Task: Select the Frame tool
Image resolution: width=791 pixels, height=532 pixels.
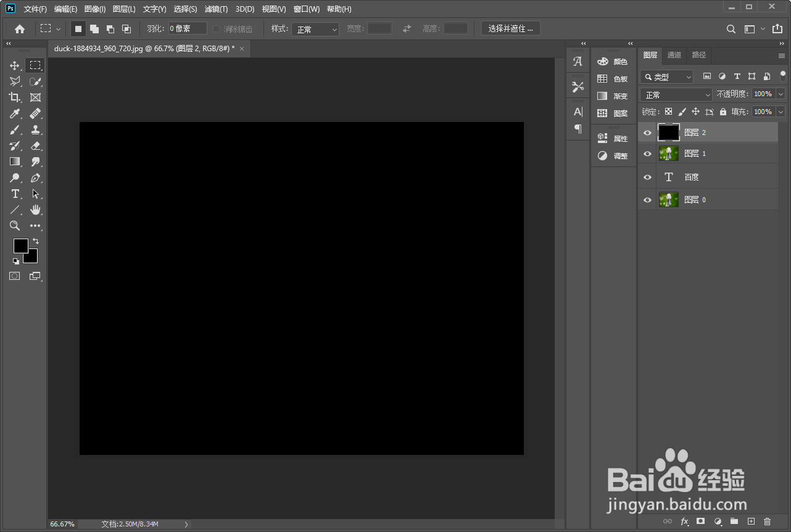Action: pyautogui.click(x=35, y=97)
